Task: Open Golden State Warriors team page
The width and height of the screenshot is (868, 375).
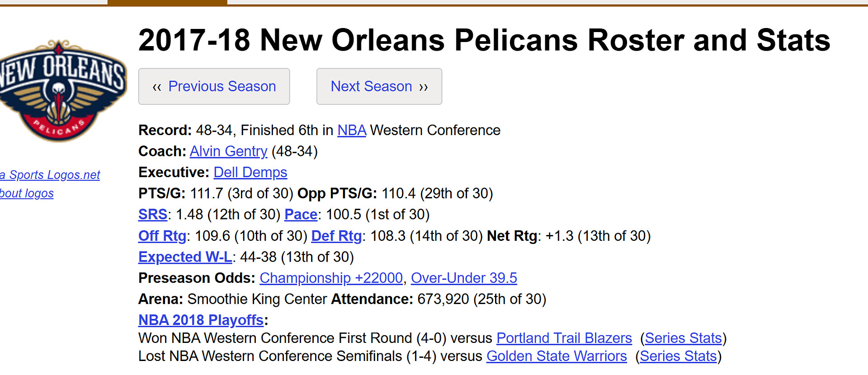Action: pos(557,356)
